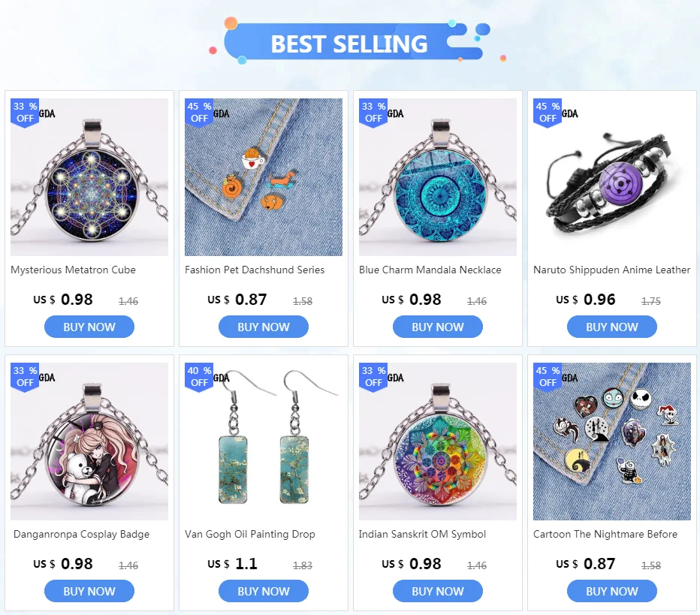Open the Indian Sanskrit OM Symbol necklace image
This screenshot has width=700, height=615.
437,442
